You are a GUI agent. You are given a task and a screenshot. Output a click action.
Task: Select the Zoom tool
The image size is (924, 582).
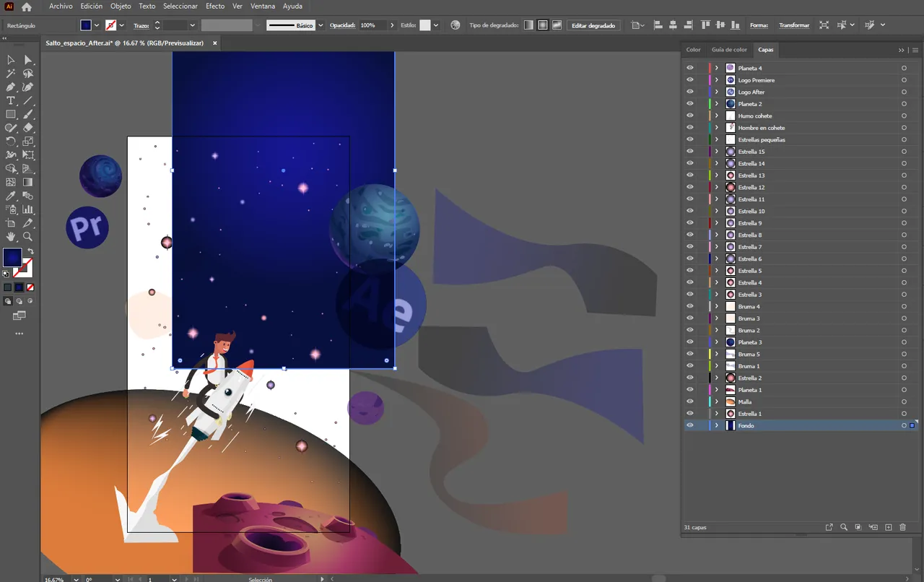click(x=28, y=237)
